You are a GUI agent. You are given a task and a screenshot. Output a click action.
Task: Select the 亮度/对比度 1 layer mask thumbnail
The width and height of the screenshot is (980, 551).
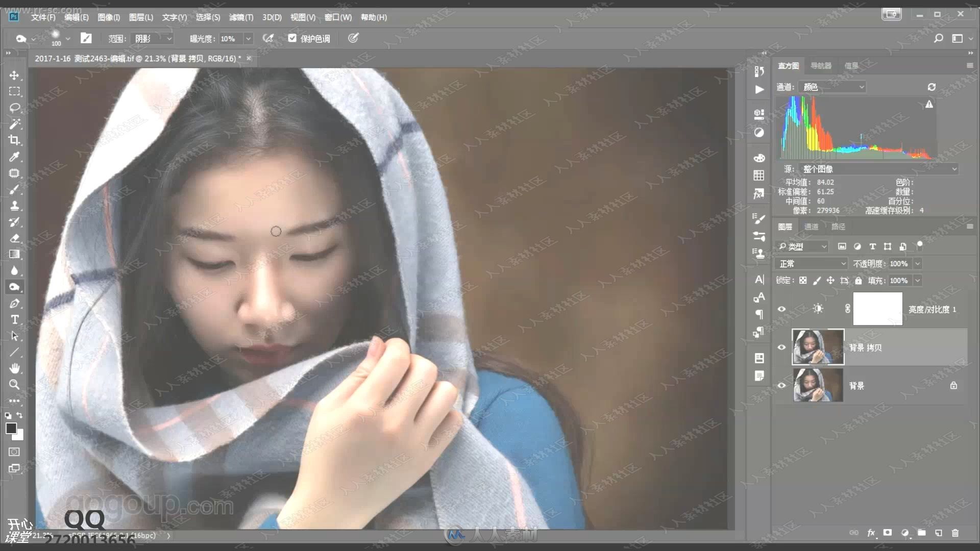[x=878, y=309]
